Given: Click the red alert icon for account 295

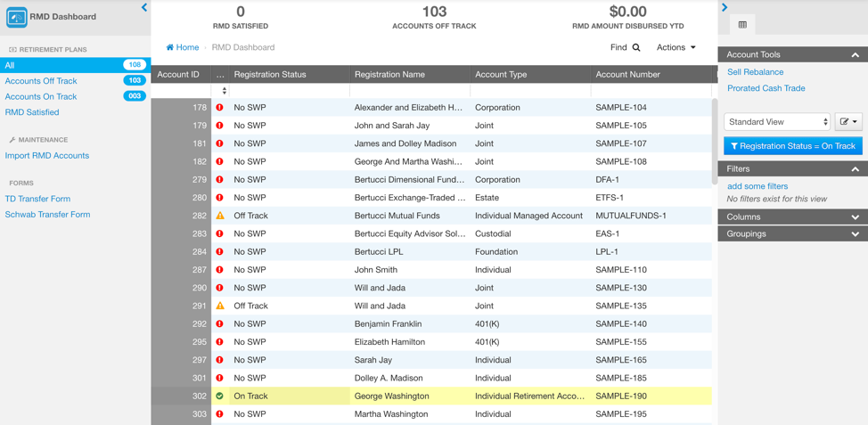Looking at the screenshot, I should [220, 342].
